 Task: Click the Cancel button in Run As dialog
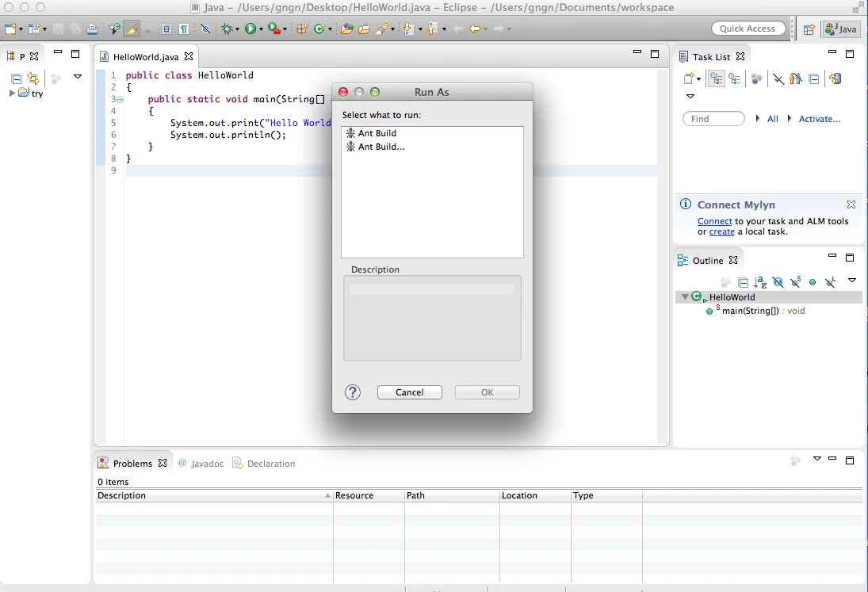(x=410, y=392)
